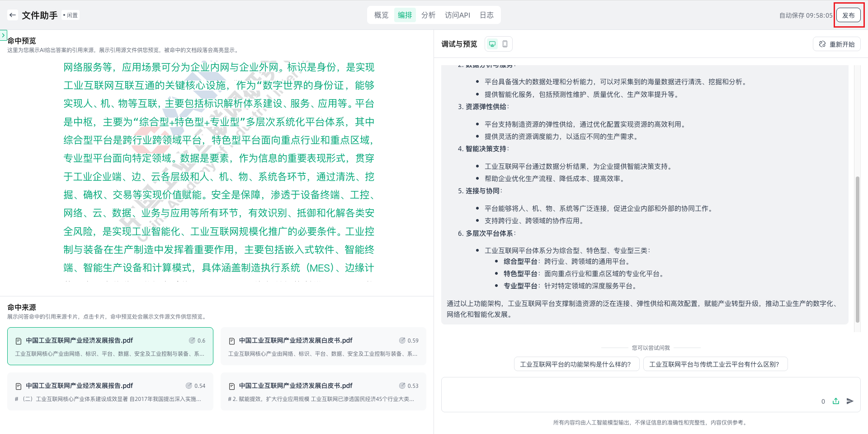Image resolution: width=868 pixels, height=434 pixels.
Task: Open the 访问API tab
Action: coord(457,15)
